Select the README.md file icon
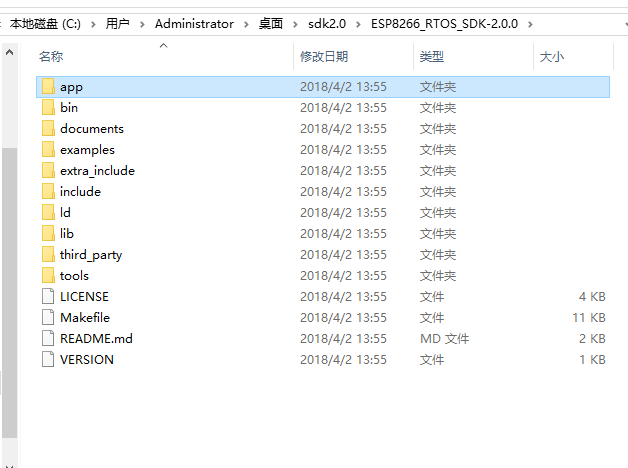The image size is (628, 468). (48, 338)
